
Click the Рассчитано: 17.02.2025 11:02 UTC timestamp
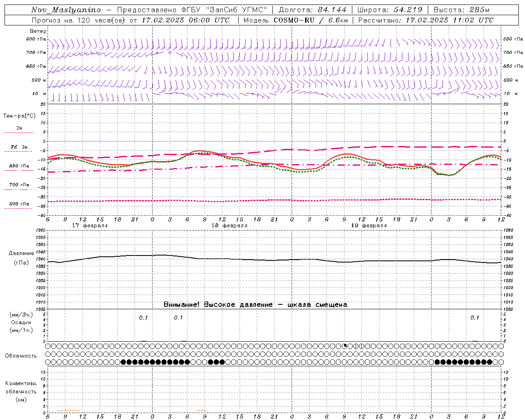click(x=426, y=20)
